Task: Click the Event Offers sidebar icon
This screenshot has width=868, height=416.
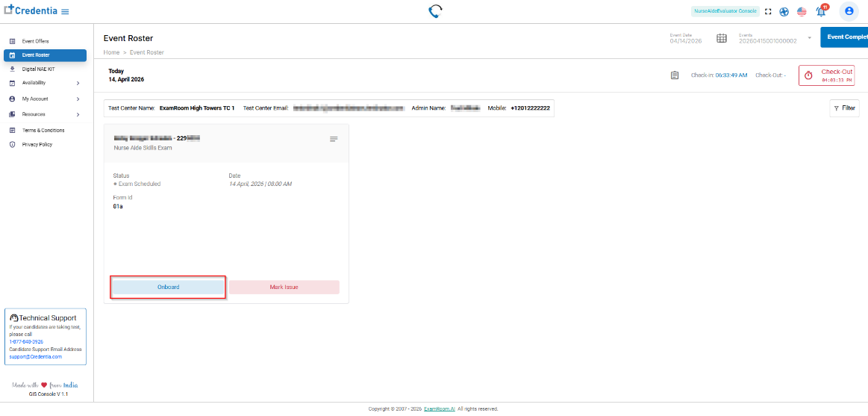Action: 12,42
